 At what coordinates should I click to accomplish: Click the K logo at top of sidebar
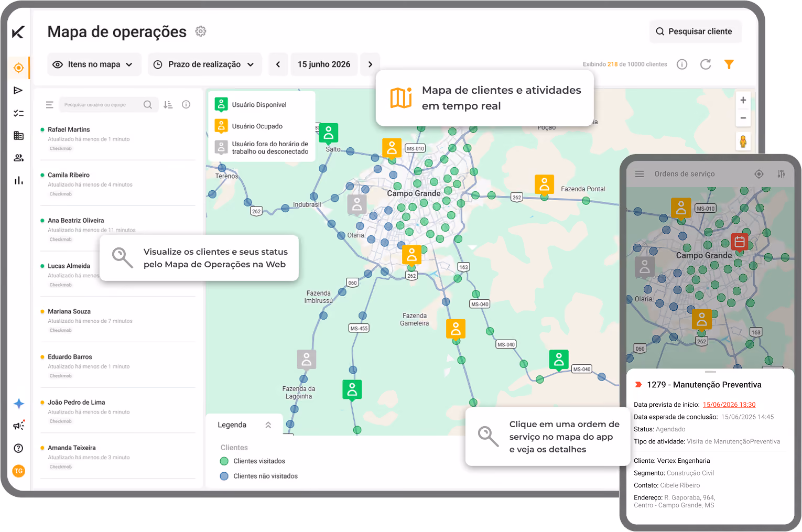point(18,32)
